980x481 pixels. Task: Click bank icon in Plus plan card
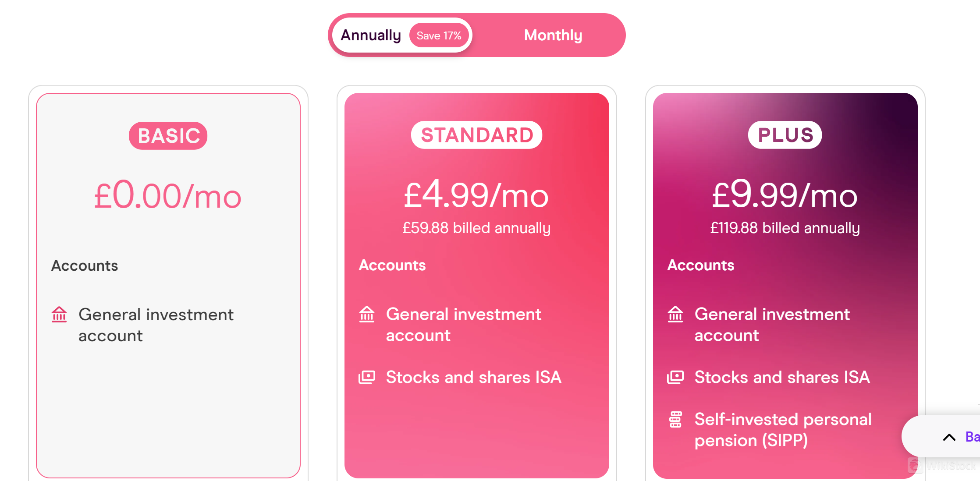point(675,314)
